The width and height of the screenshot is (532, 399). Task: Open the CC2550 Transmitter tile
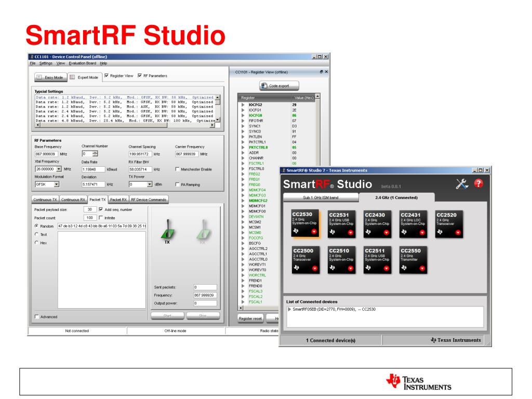tap(413, 260)
